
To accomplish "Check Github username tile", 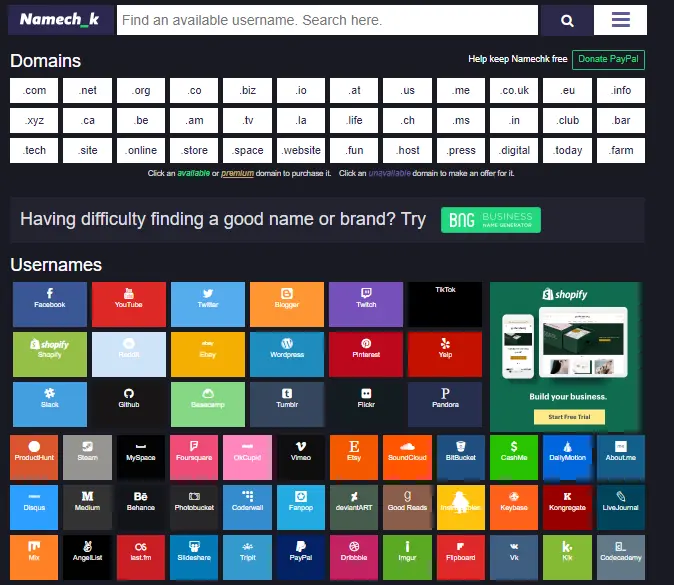I will pos(129,404).
